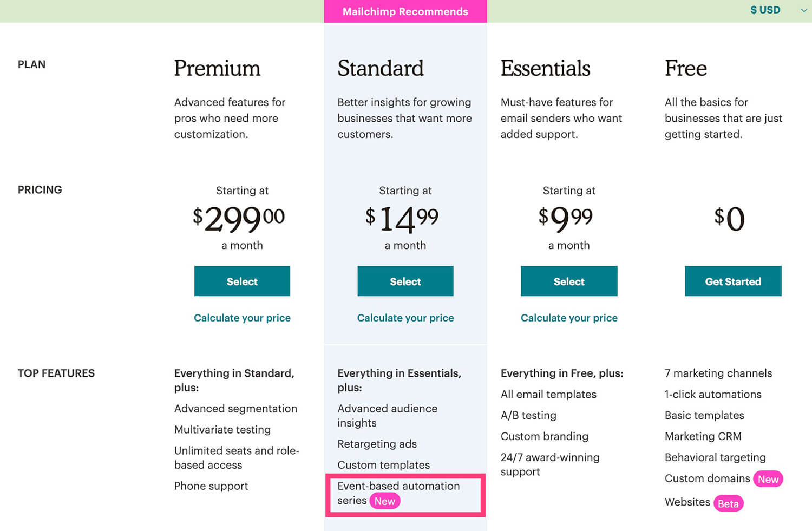The width and height of the screenshot is (812, 531).
Task: Click the Mailchimp Recommends banner
Action: pos(405,11)
